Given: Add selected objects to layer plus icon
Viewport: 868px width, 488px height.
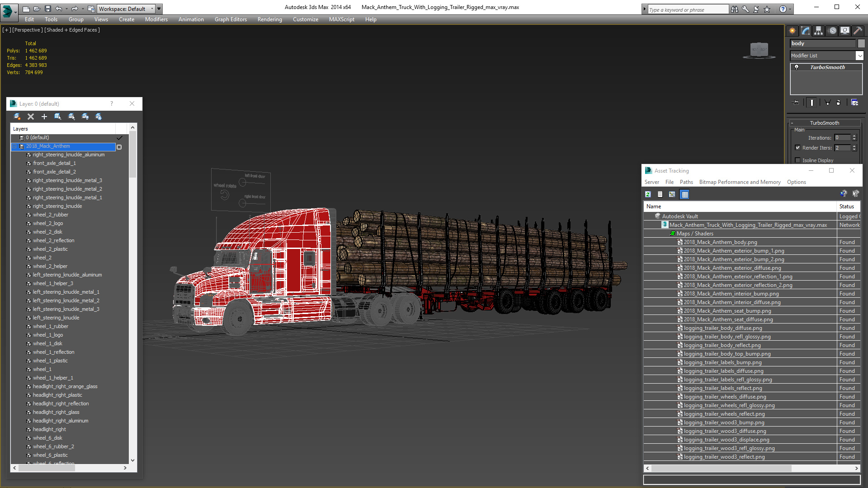Looking at the screenshot, I should pos(44,117).
